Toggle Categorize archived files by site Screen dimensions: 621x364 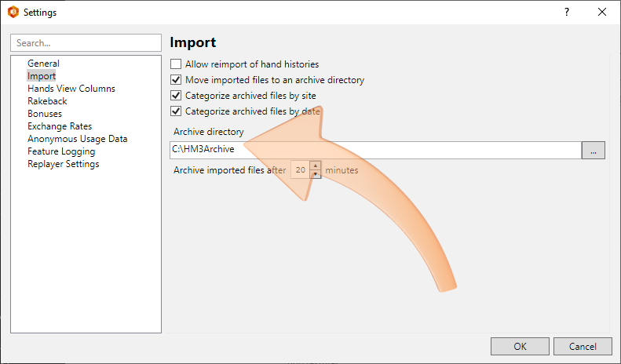click(x=176, y=96)
